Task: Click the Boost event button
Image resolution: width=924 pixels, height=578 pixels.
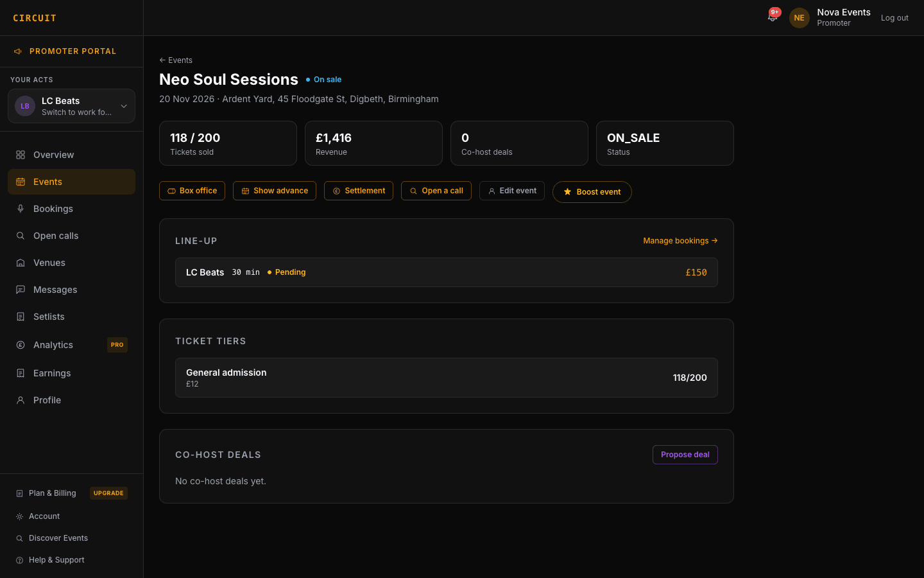Action: point(592,192)
